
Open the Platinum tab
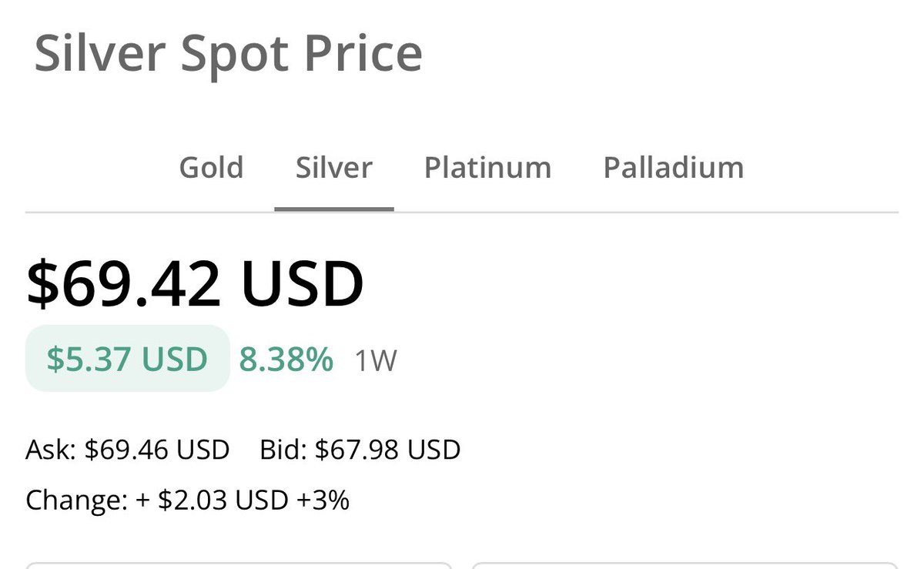pyautogui.click(x=487, y=167)
